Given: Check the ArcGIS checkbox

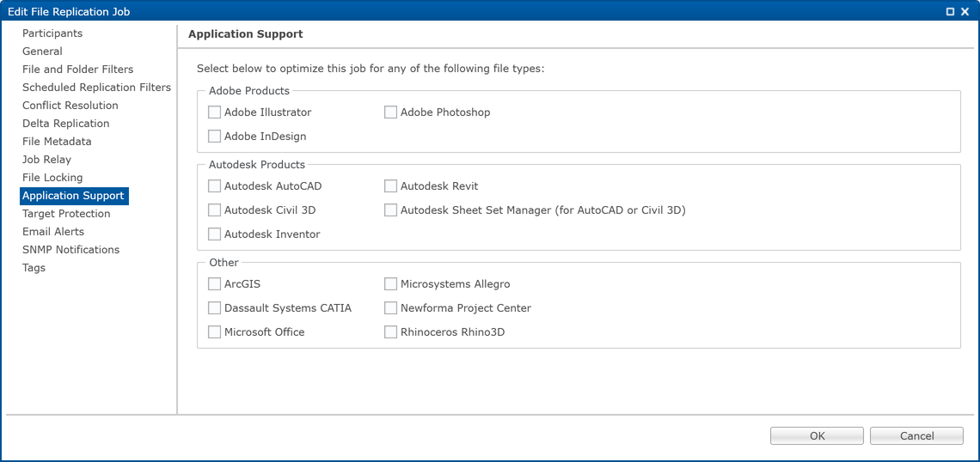Looking at the screenshot, I should pyautogui.click(x=214, y=284).
